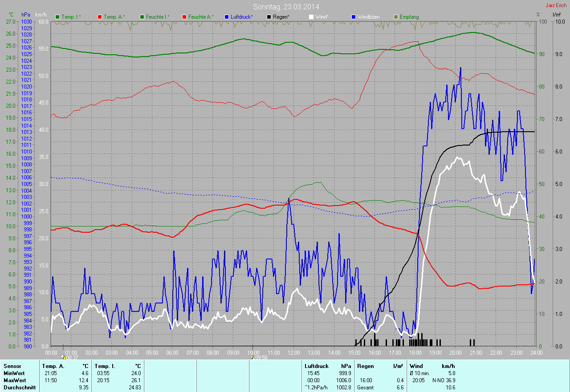This screenshot has width=570, height=392.
Task: Select the 'Empfang' legend label
Action: coord(409,17)
